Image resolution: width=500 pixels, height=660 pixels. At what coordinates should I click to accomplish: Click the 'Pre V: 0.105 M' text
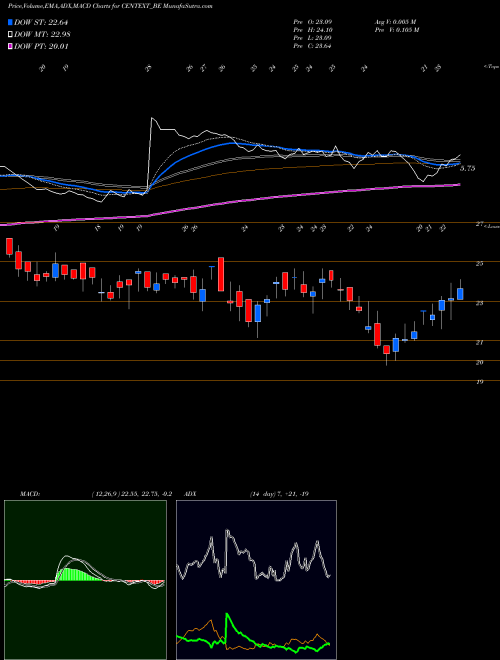pyautogui.click(x=396, y=30)
